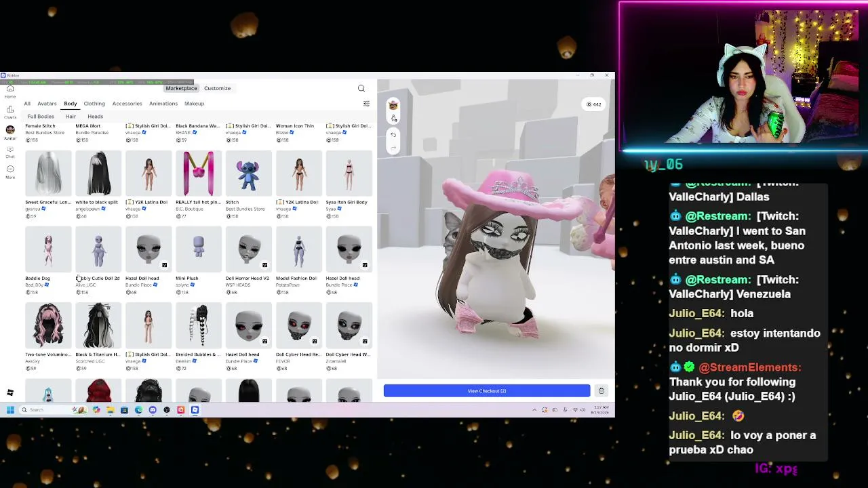Open Charts in the Roblox sidebar

pyautogui.click(x=10, y=112)
